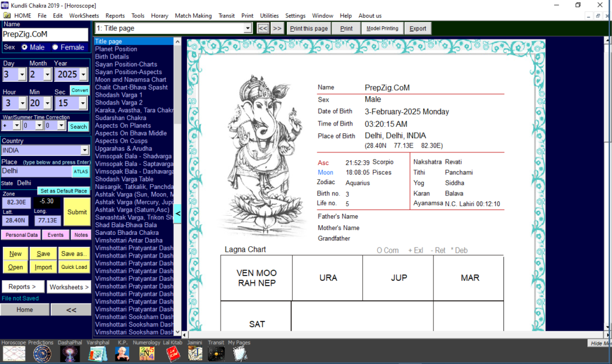
Task: Select Vimshottari Antar Dasha in list
Action: (129, 240)
